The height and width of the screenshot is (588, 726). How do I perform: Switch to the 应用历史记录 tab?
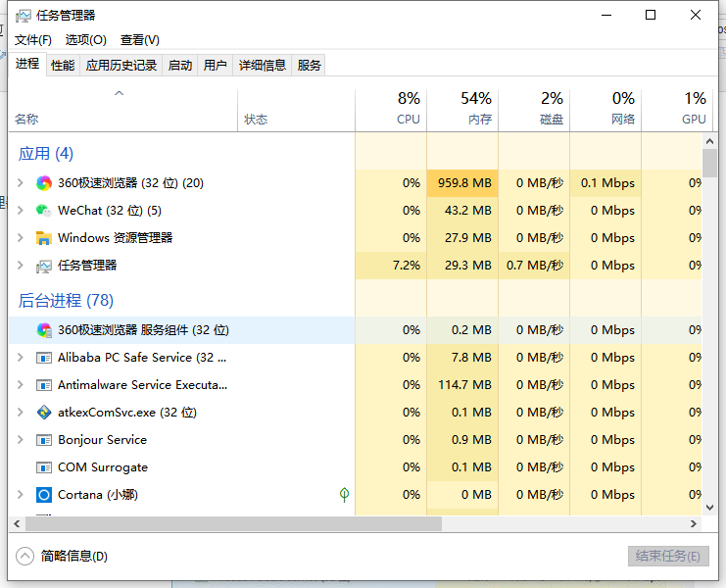click(x=121, y=66)
